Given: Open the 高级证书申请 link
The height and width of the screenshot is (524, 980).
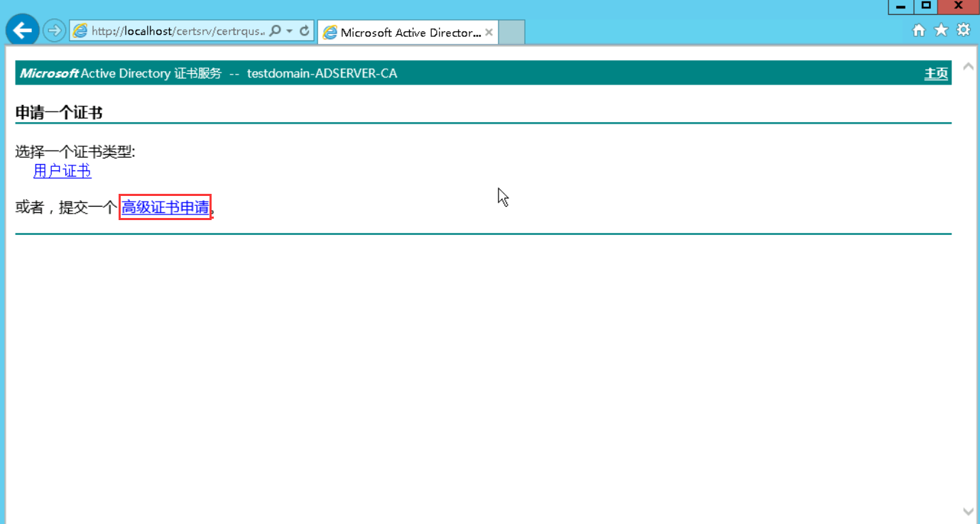Looking at the screenshot, I should click(165, 207).
